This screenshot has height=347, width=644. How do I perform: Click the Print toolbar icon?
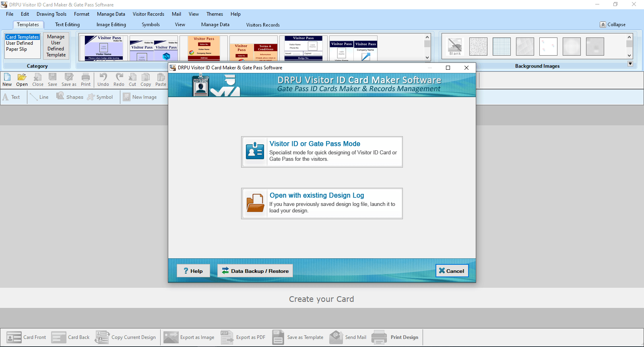pyautogui.click(x=86, y=79)
